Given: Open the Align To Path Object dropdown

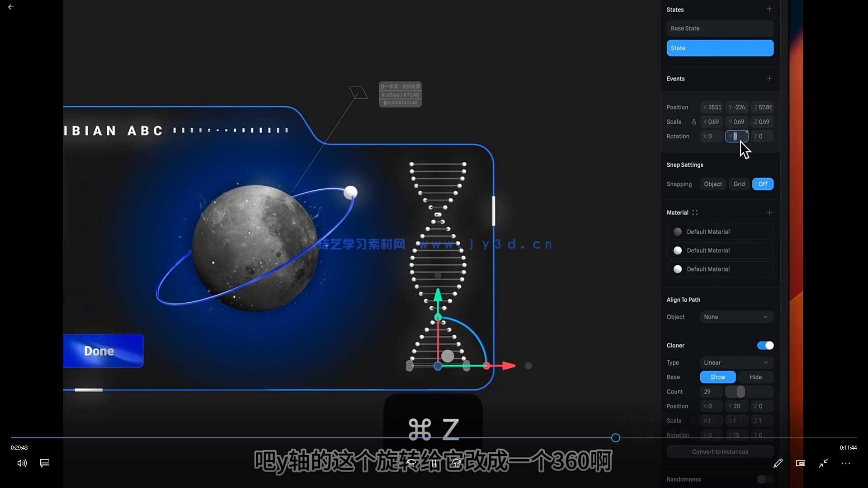Looking at the screenshot, I should 736,317.
